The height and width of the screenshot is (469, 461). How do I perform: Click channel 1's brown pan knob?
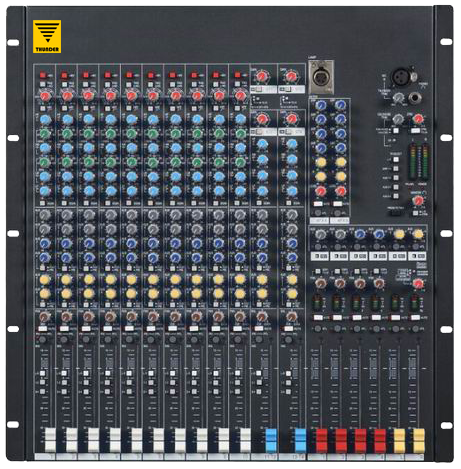click(44, 316)
